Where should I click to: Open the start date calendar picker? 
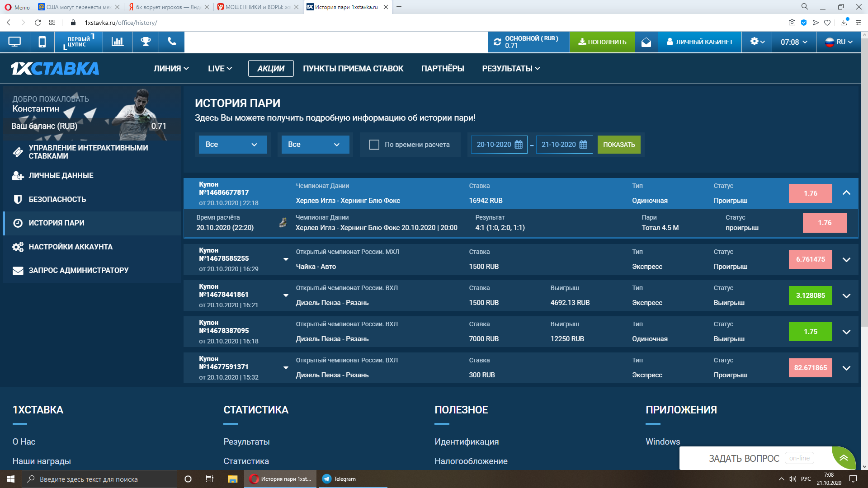click(x=519, y=145)
